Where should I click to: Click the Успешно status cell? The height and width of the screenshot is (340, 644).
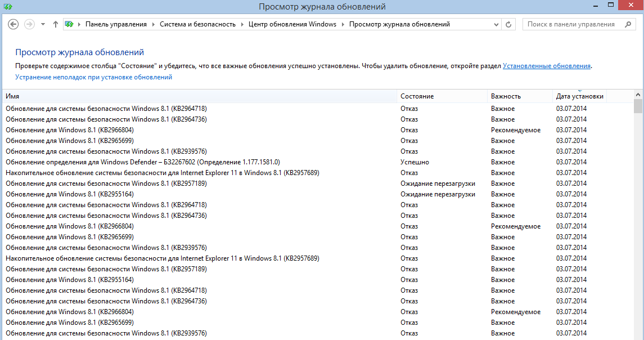(415, 162)
